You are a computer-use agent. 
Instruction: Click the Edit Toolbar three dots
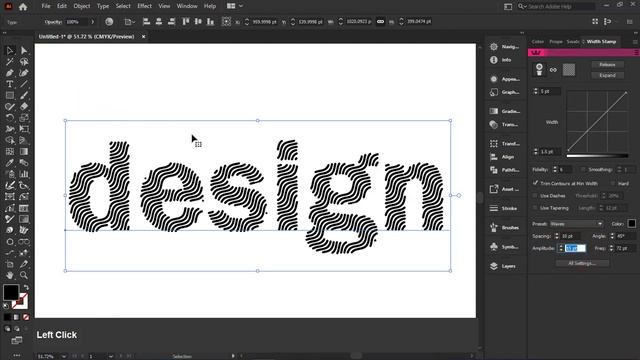pos(17,355)
